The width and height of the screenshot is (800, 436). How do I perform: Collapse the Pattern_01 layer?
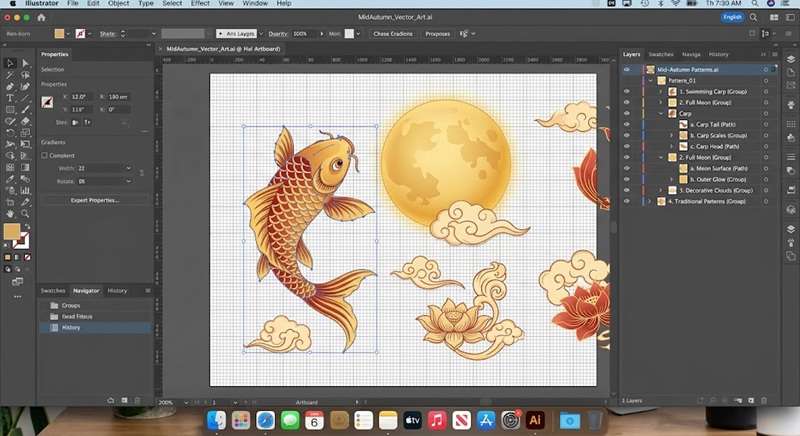651,81
